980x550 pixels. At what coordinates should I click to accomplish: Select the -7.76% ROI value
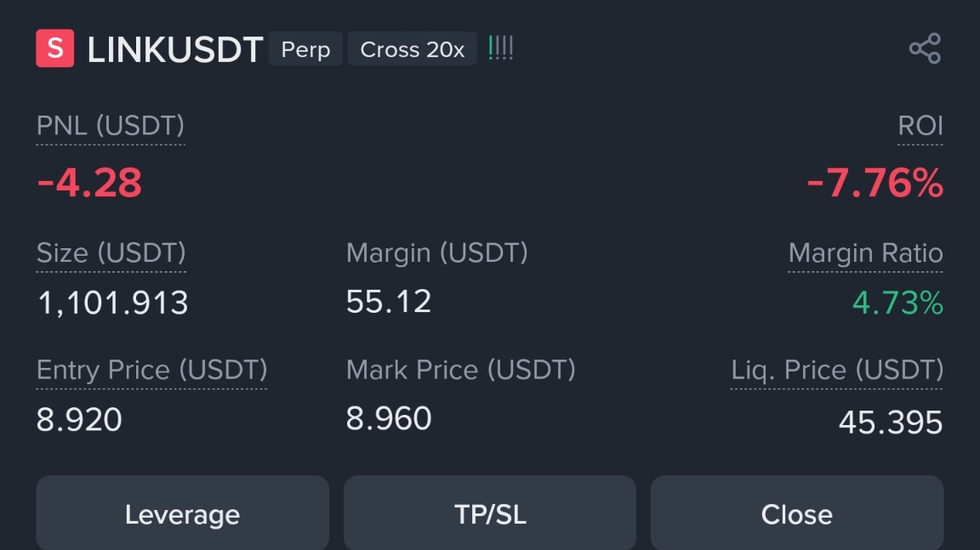[x=875, y=183]
